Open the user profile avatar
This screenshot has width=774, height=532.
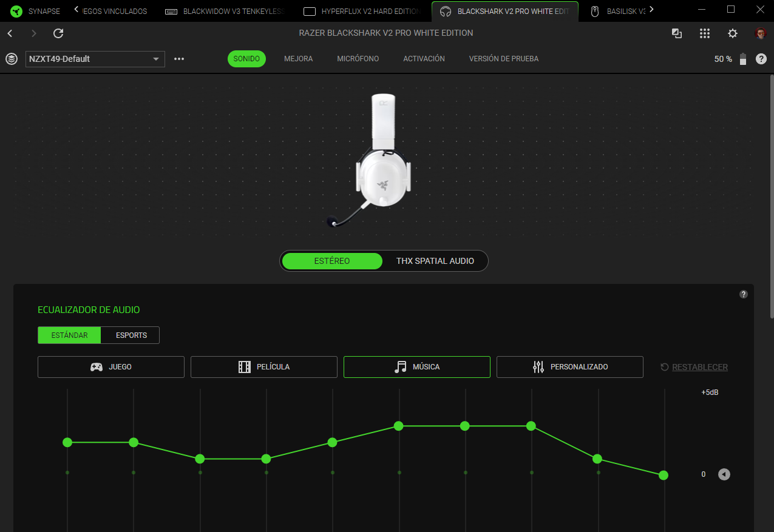(760, 33)
